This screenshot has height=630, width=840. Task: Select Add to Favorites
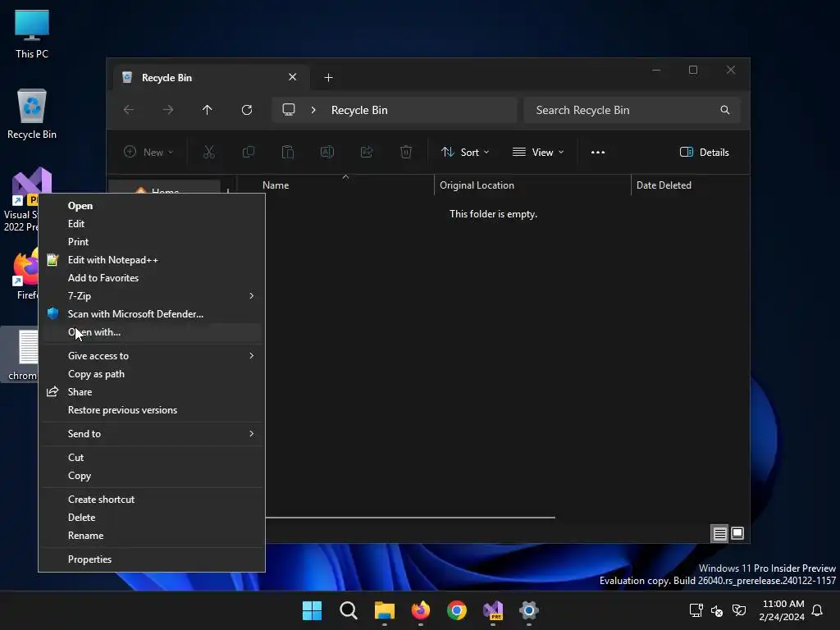(x=152, y=278)
